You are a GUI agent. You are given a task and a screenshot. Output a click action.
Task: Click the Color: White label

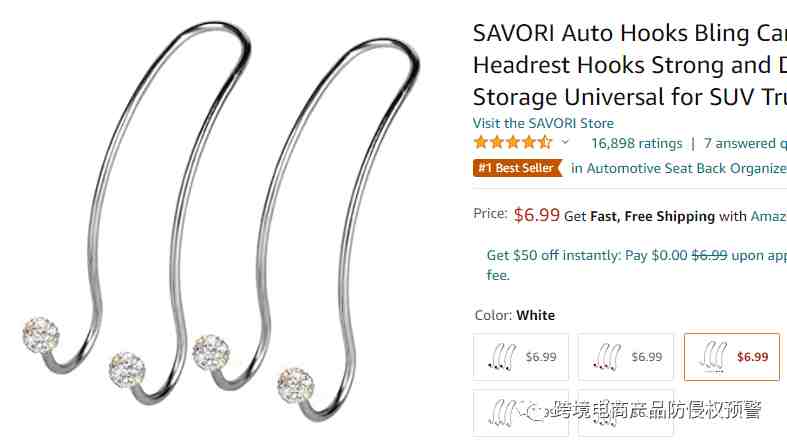[x=514, y=315]
